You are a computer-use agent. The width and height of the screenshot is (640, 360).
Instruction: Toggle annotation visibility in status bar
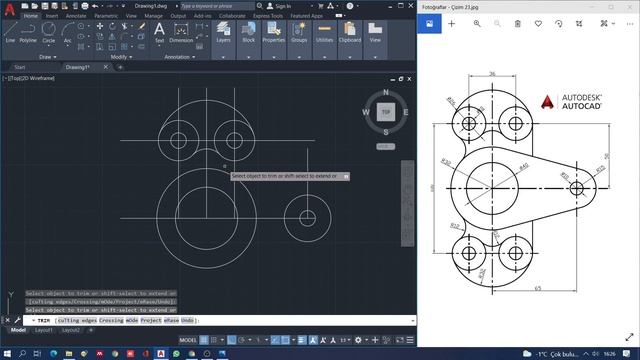point(313,340)
